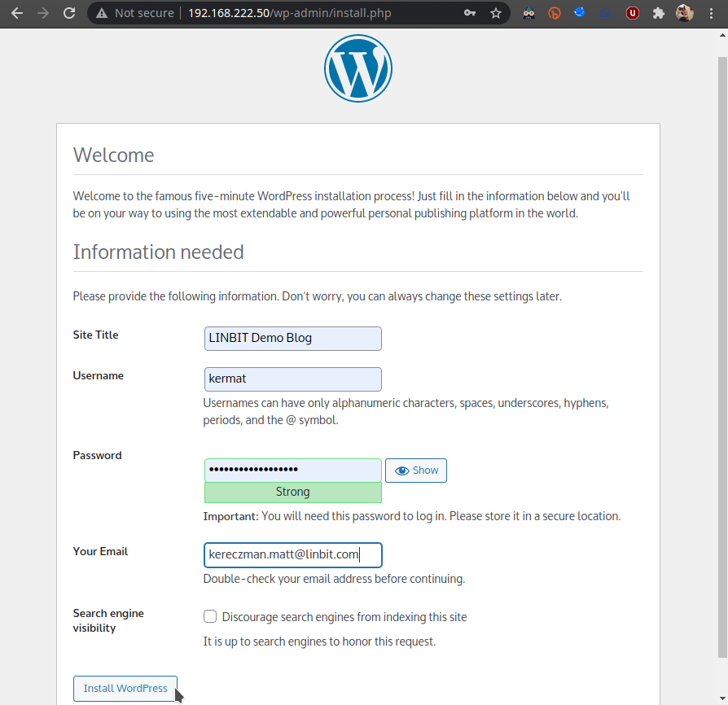
Task: Focus the Username field
Action: point(293,379)
